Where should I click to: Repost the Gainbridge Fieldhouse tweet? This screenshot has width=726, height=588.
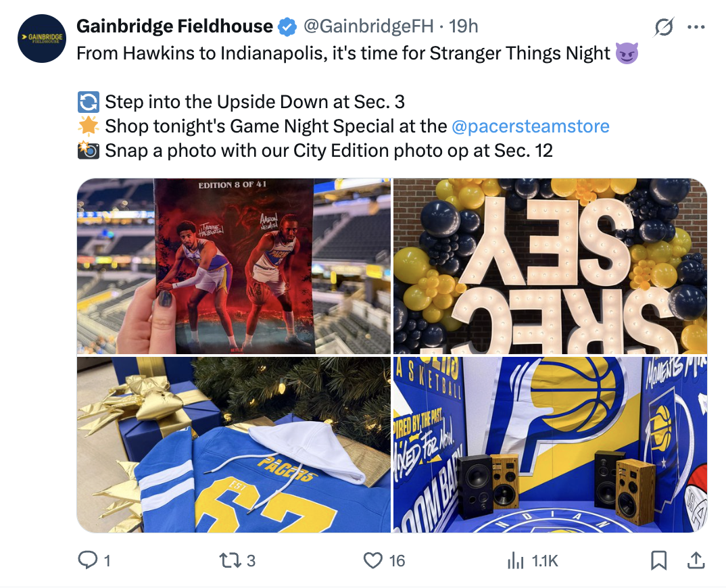(232, 560)
